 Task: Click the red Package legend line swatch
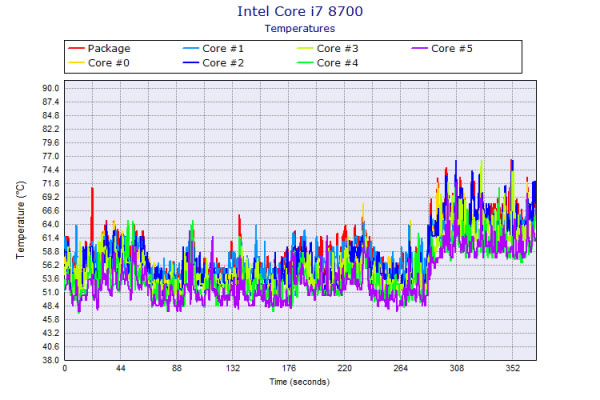pyautogui.click(x=76, y=49)
